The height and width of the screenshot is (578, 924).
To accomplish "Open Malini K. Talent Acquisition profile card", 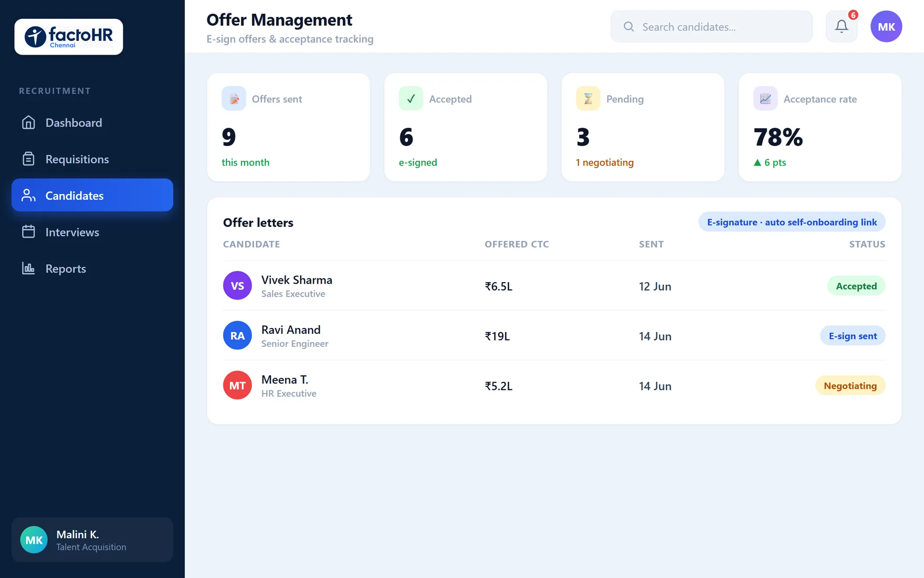I will (x=92, y=540).
